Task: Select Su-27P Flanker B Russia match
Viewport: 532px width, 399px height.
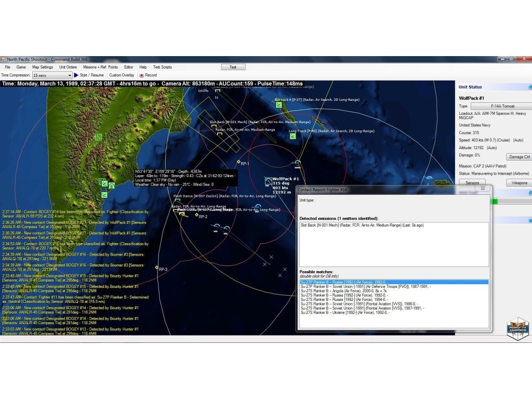Action: click(394, 282)
